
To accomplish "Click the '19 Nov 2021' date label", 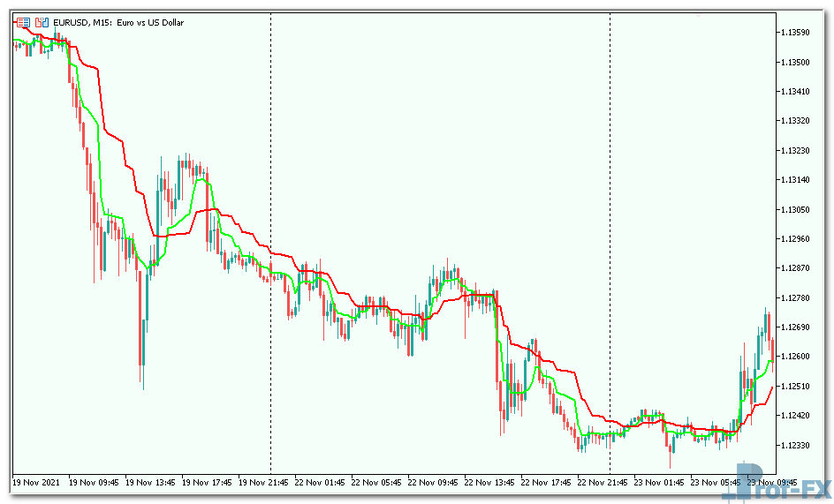I will 37,483.
